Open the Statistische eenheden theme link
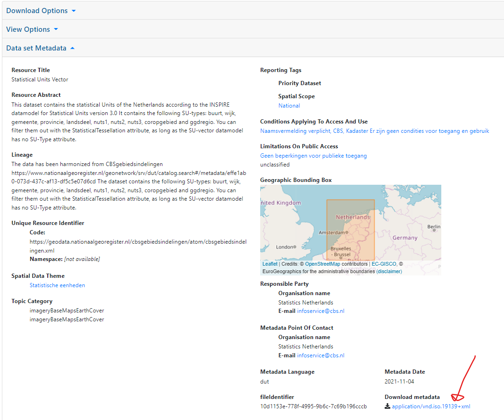 (x=57, y=285)
